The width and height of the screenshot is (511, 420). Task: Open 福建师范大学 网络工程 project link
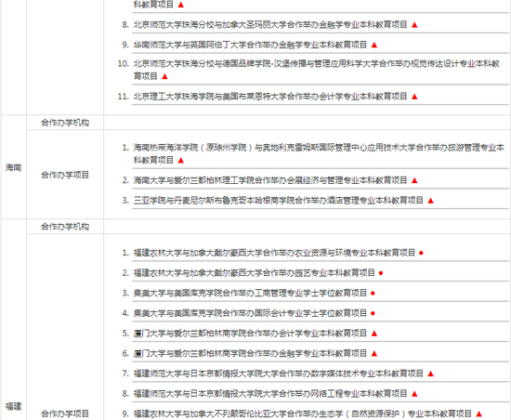[x=270, y=394]
